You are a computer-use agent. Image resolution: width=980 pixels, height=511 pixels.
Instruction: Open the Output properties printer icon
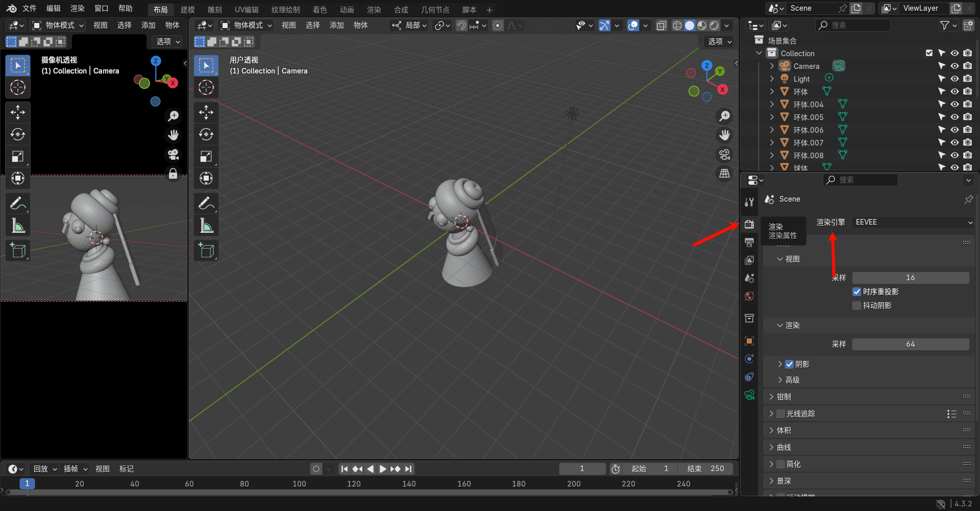click(x=749, y=242)
